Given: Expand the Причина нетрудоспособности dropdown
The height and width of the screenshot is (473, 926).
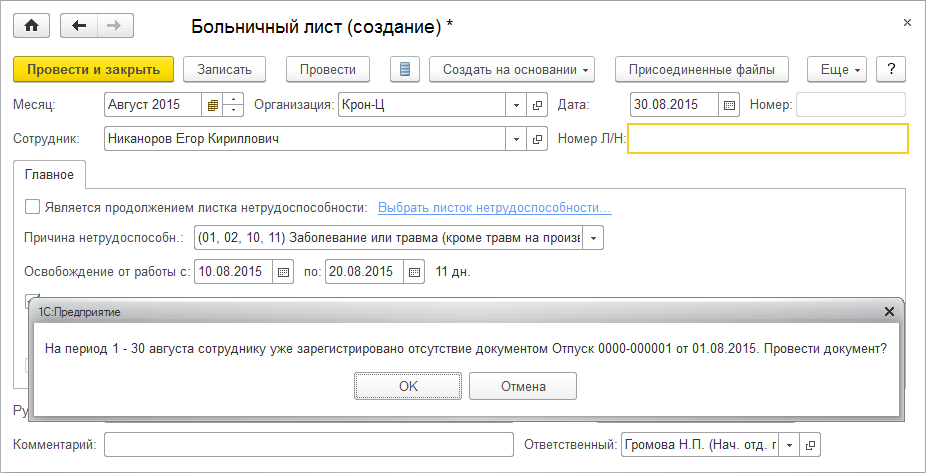Looking at the screenshot, I should click(594, 238).
